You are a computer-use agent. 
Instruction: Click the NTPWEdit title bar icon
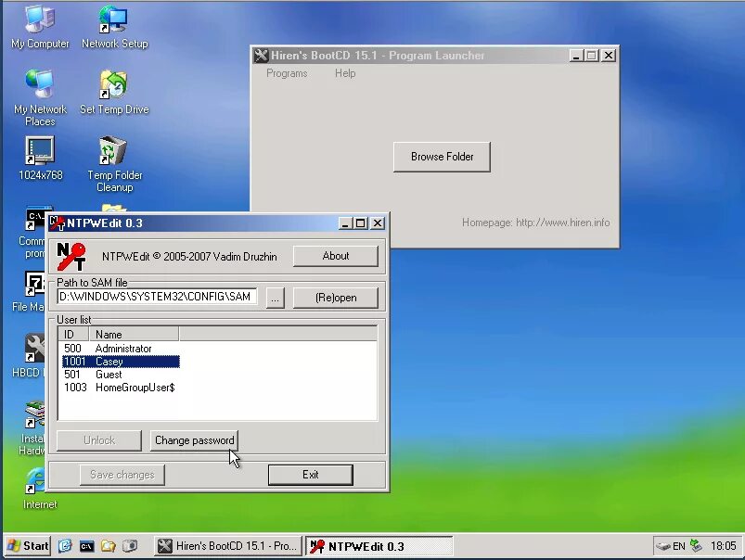(x=57, y=223)
